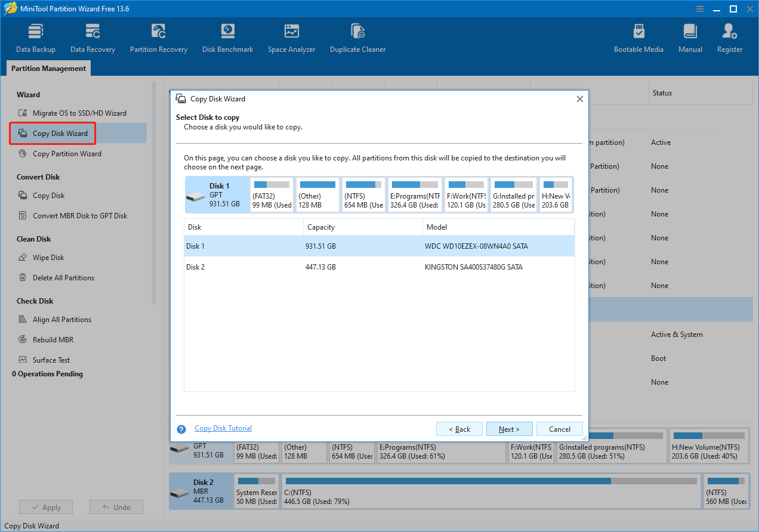Click KINGSTON SA400S37480G SATA model text

(x=474, y=267)
